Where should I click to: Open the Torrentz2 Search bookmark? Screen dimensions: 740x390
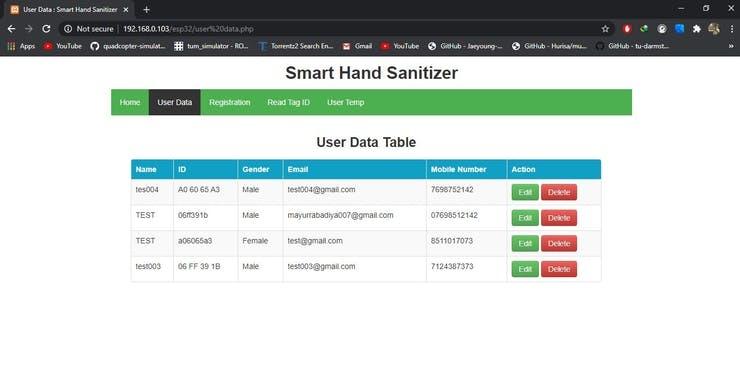296,46
